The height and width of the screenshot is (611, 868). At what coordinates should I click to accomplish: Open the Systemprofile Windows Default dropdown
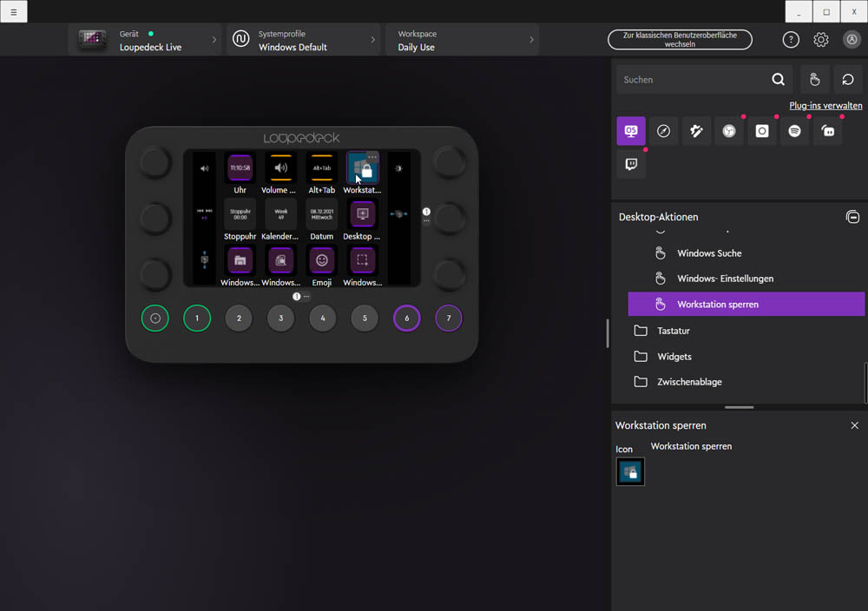303,40
